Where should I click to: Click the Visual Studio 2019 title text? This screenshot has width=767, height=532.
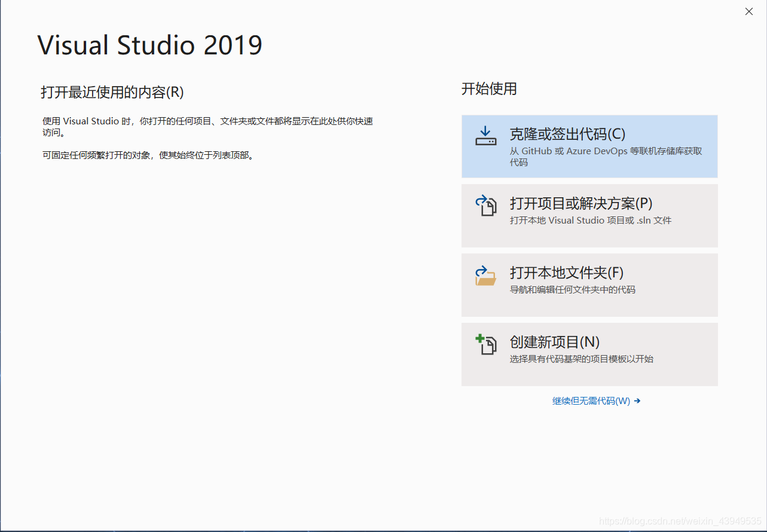(150, 45)
